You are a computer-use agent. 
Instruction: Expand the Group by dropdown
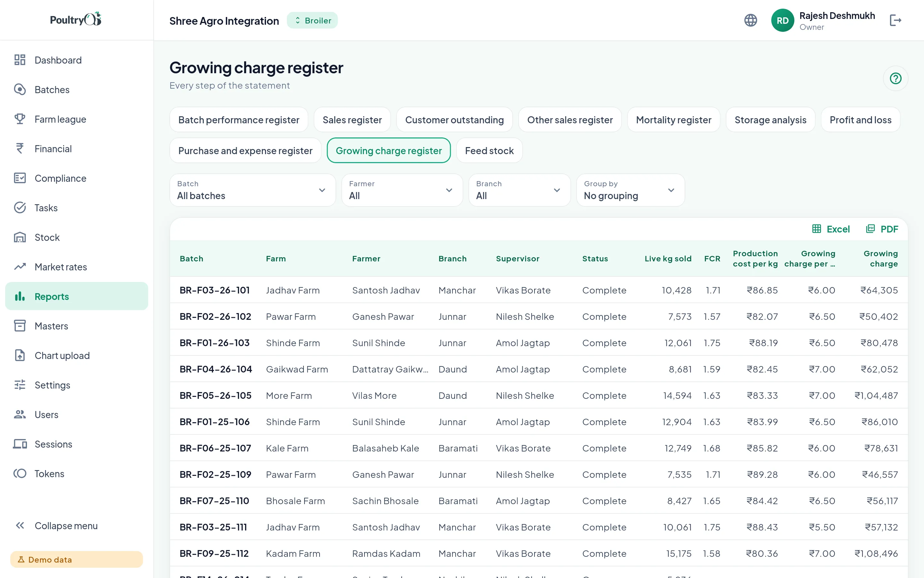point(630,190)
